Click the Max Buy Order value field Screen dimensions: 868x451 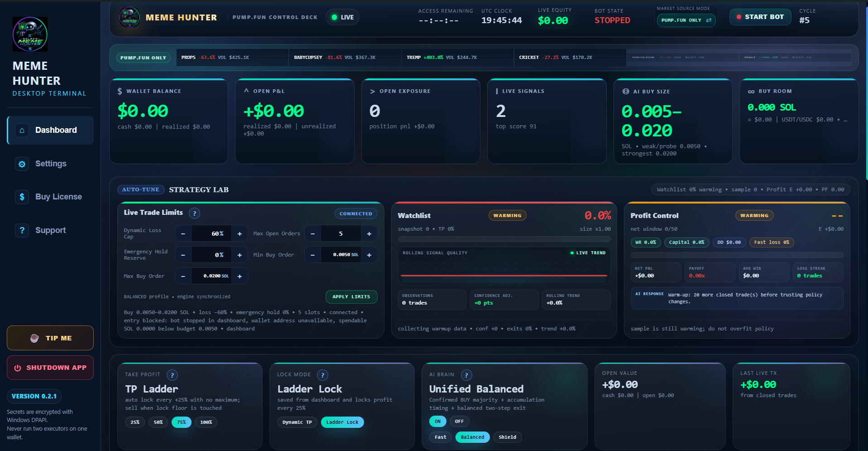211,276
